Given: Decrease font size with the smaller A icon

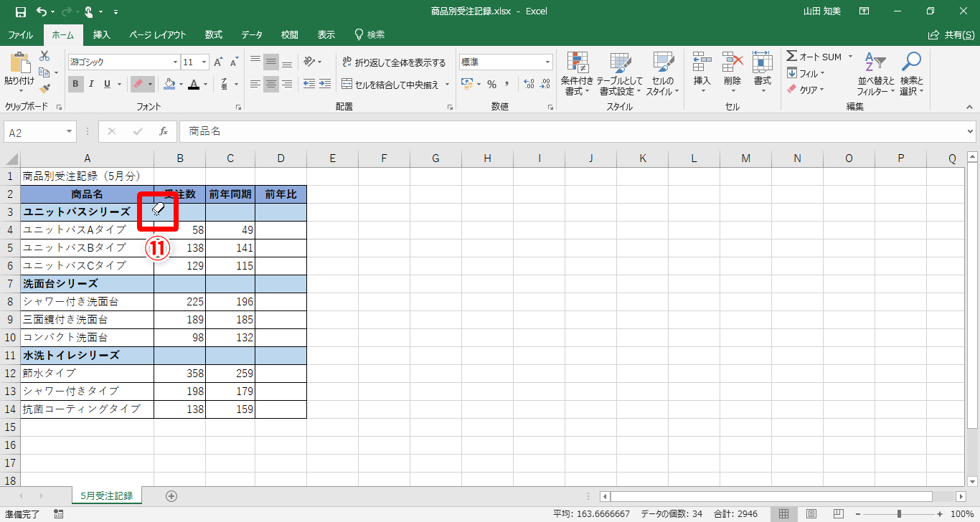Looking at the screenshot, I should coord(235,62).
